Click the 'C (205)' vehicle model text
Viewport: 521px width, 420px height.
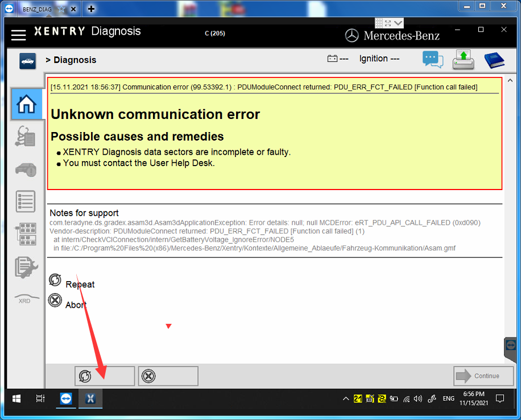215,33
